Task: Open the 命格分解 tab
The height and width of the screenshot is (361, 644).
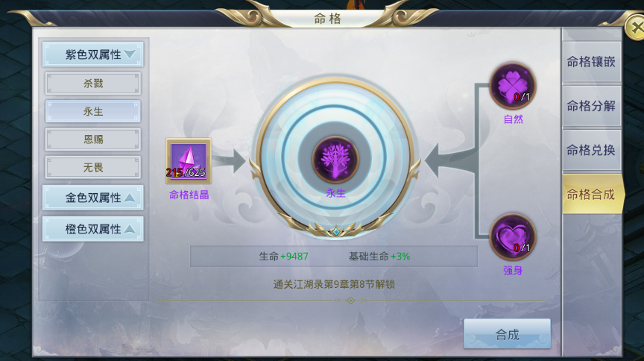Action: coord(591,106)
